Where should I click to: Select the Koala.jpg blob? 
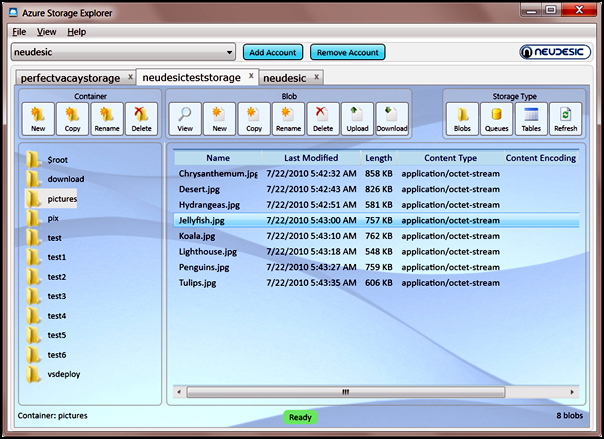coord(376,236)
